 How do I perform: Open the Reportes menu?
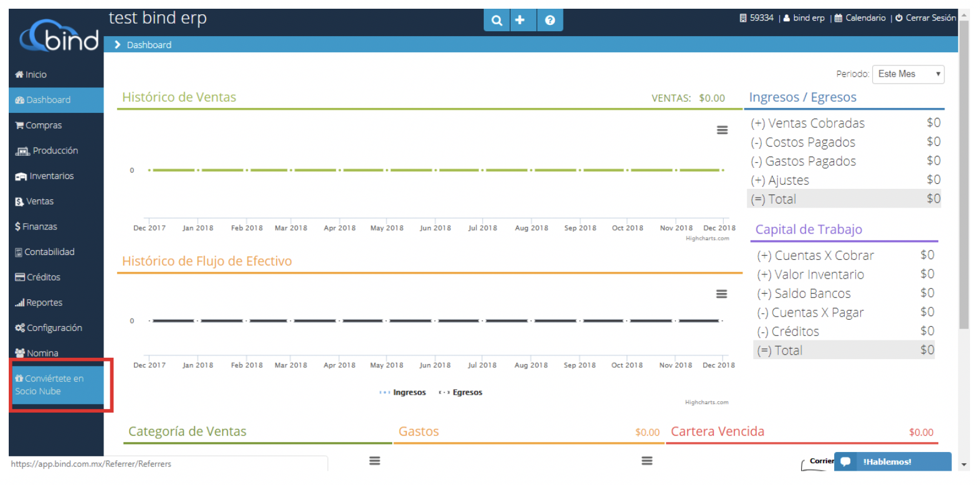click(56, 302)
